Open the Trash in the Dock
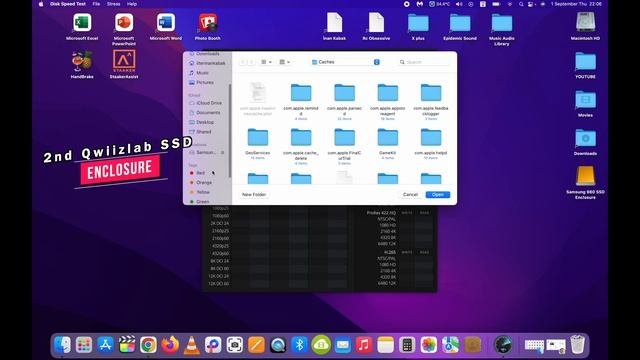Screen dimensions: 640x360 (x=578, y=344)
